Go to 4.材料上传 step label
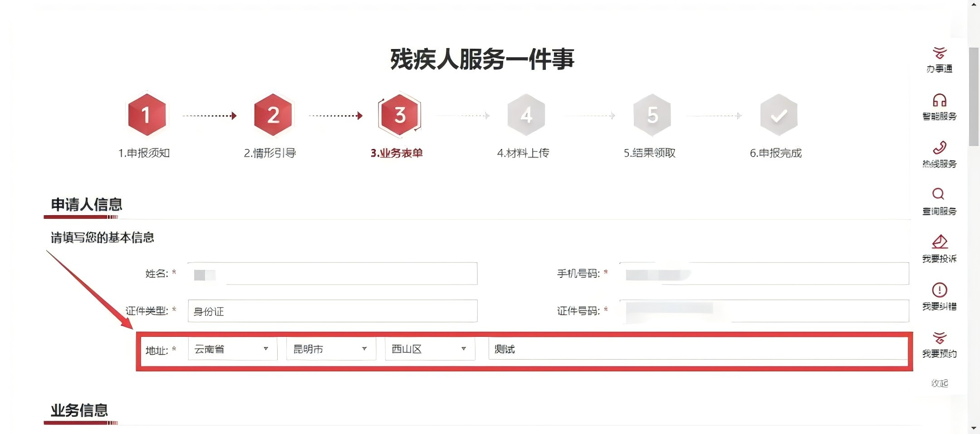The image size is (980, 434). [523, 153]
